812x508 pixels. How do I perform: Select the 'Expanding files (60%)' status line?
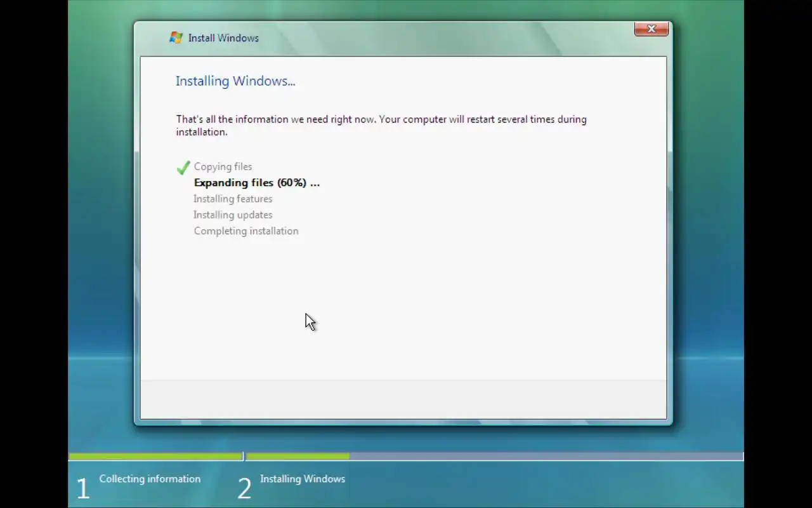click(257, 183)
